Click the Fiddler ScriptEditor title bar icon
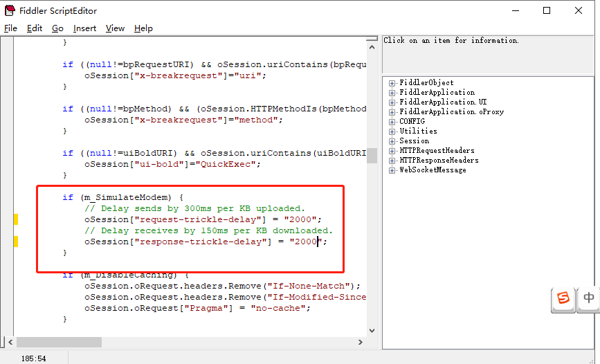600x364 pixels. click(x=10, y=10)
